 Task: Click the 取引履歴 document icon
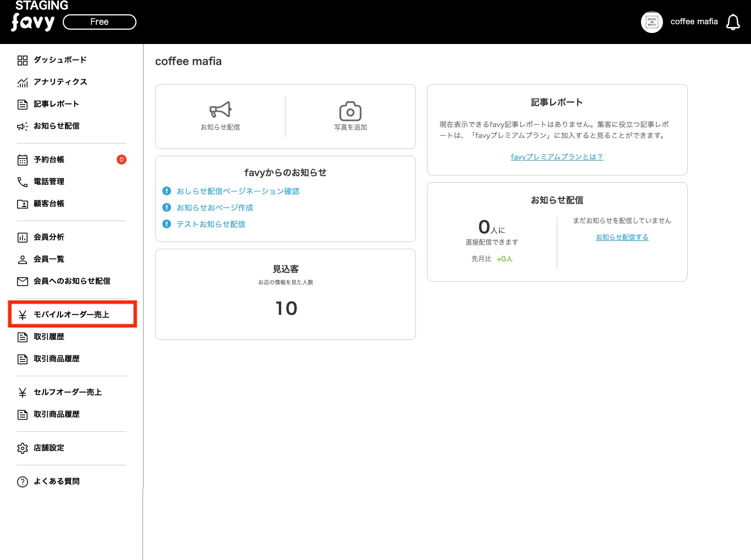coord(23,337)
